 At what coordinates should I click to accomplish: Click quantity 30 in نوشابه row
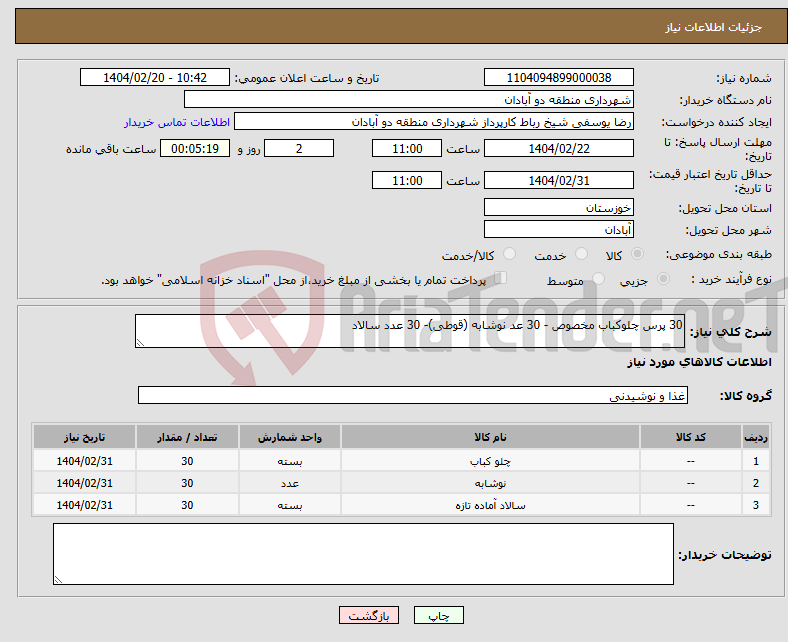click(x=187, y=483)
